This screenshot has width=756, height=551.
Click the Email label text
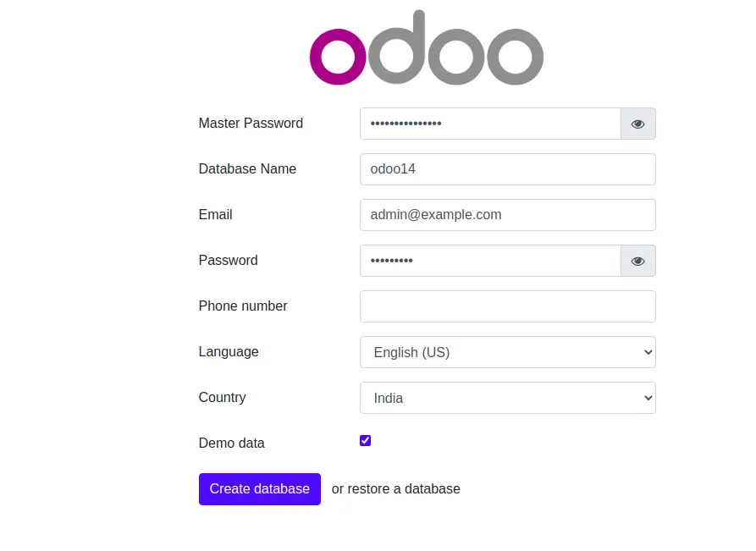[216, 214]
